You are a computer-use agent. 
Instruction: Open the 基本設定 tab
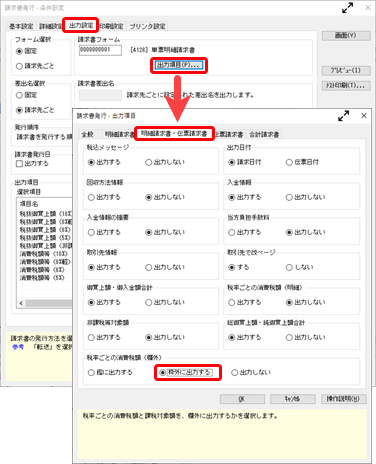(x=21, y=26)
